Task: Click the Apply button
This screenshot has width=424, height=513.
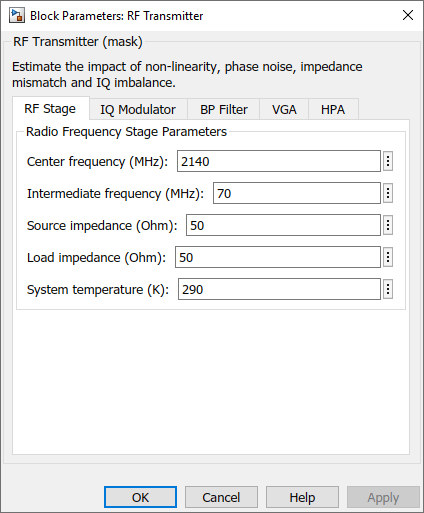Action: (x=383, y=497)
